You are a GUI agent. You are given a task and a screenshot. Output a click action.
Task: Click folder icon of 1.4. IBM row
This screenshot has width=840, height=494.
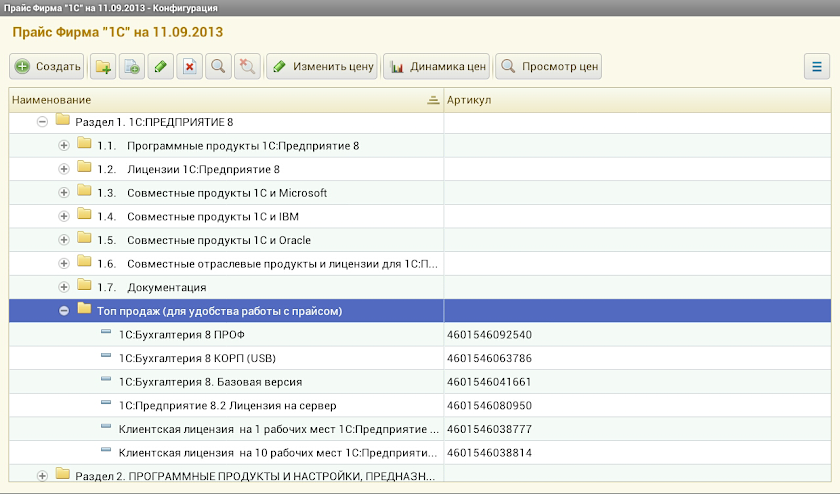point(84,214)
